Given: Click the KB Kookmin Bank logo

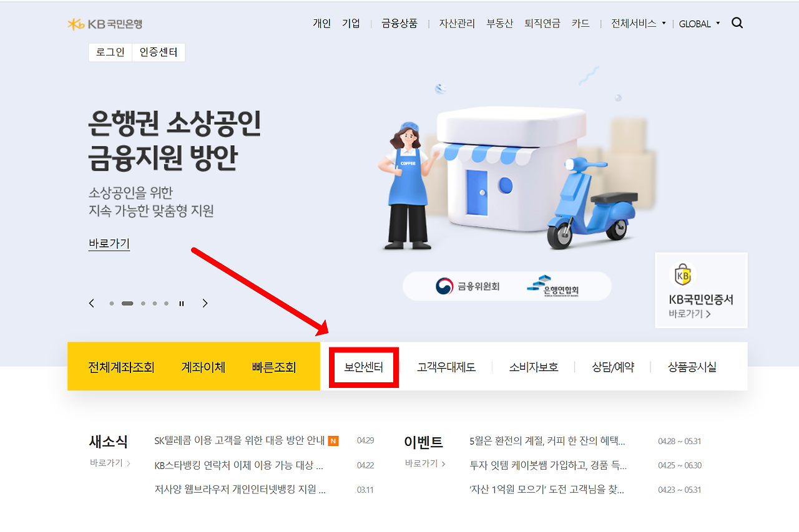Looking at the screenshot, I should [x=104, y=24].
